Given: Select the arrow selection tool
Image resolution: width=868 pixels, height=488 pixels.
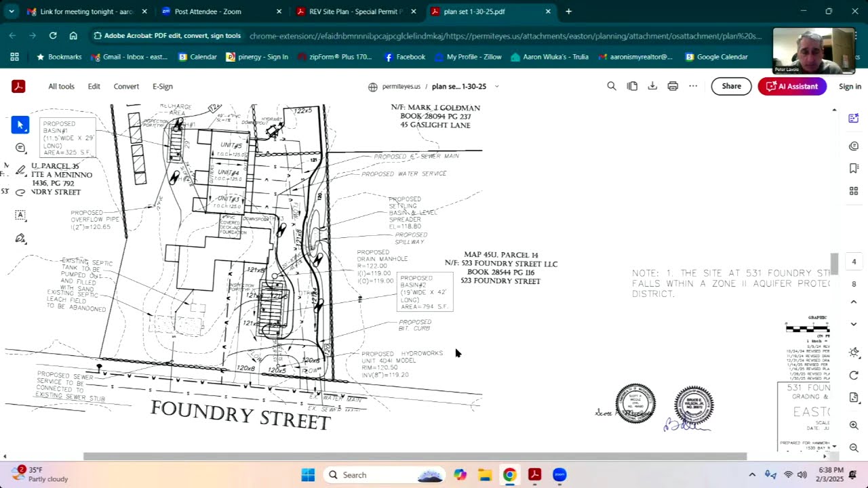Looking at the screenshot, I should tap(20, 125).
